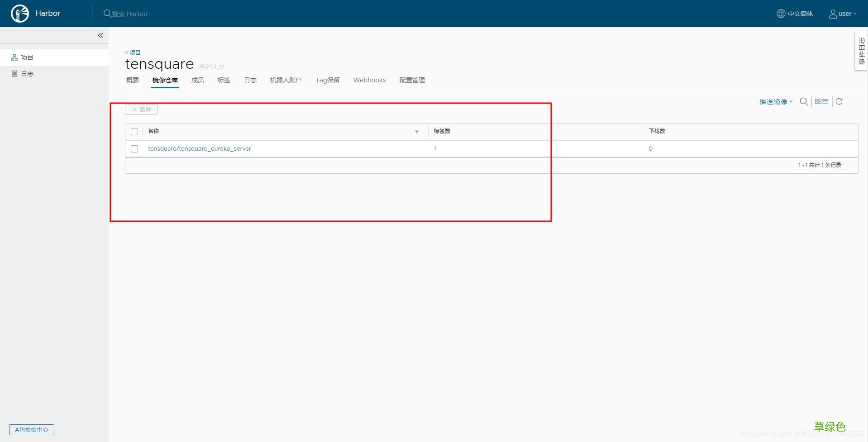The height and width of the screenshot is (442, 868).
Task: Click the projects icon in sidebar
Action: pyautogui.click(x=14, y=57)
